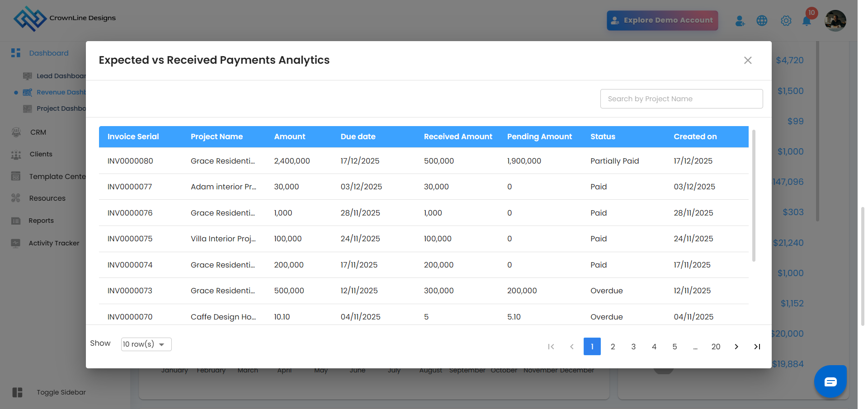Open the Template Center menu item
The height and width of the screenshot is (409, 868).
[x=57, y=176]
